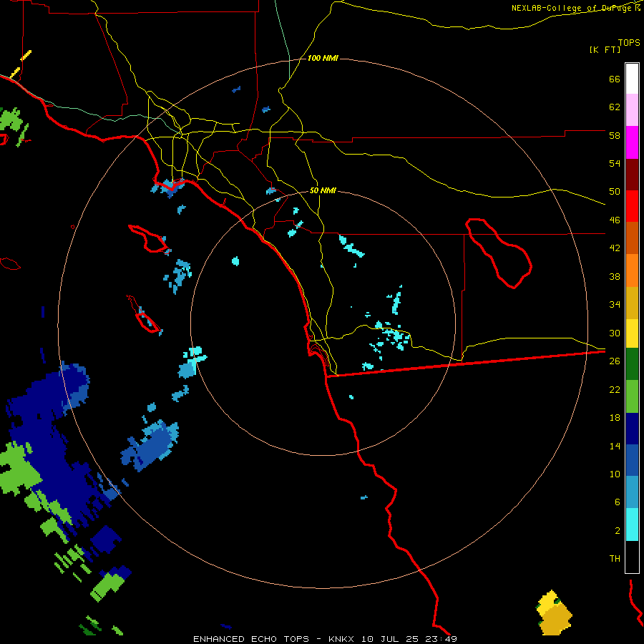Click the 50 NMI range ring label

[x=323, y=190]
